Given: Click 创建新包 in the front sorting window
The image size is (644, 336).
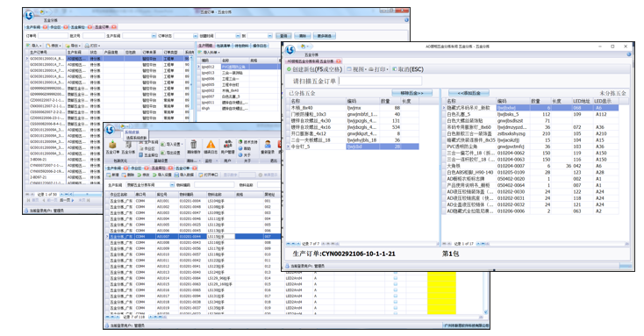Looking at the screenshot, I should pyautogui.click(x=315, y=69).
